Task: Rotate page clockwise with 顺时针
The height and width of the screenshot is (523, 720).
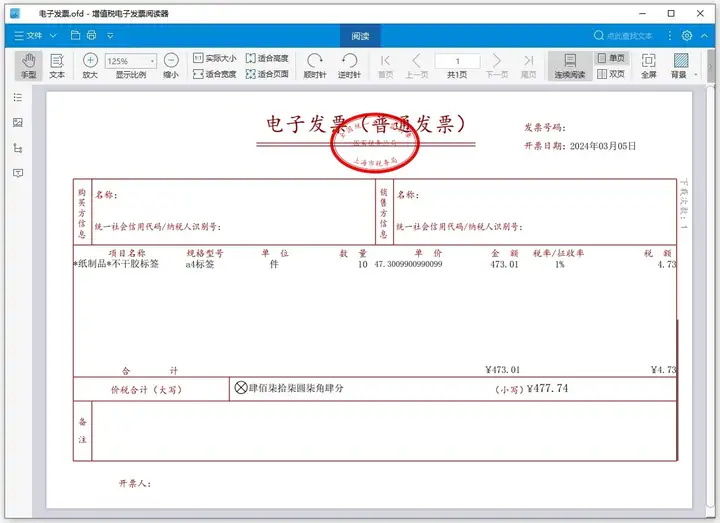Action: pyautogui.click(x=315, y=66)
